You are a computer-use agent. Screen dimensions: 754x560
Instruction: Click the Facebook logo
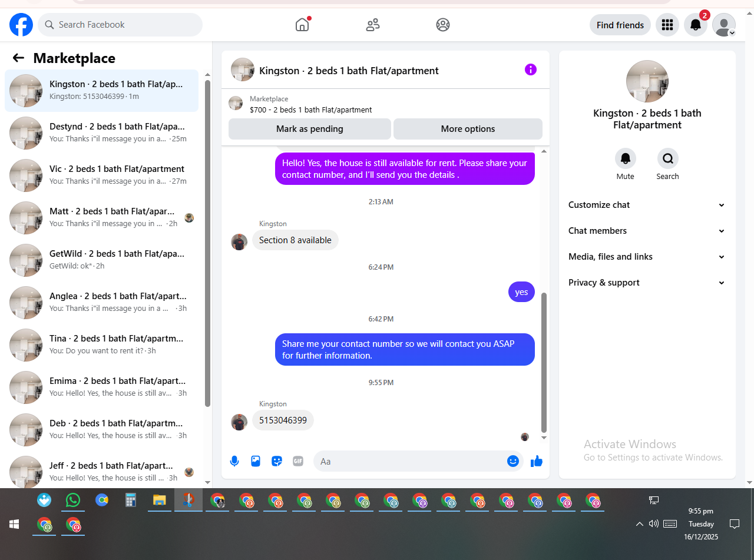[x=21, y=25]
